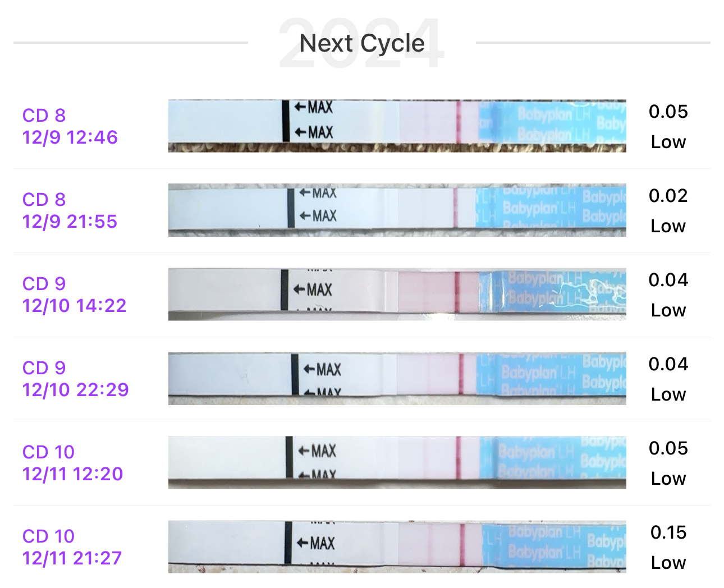Click the 0.04 ratio for 12/10 14:22
Viewport: 724px width, 588px height.
(668, 280)
